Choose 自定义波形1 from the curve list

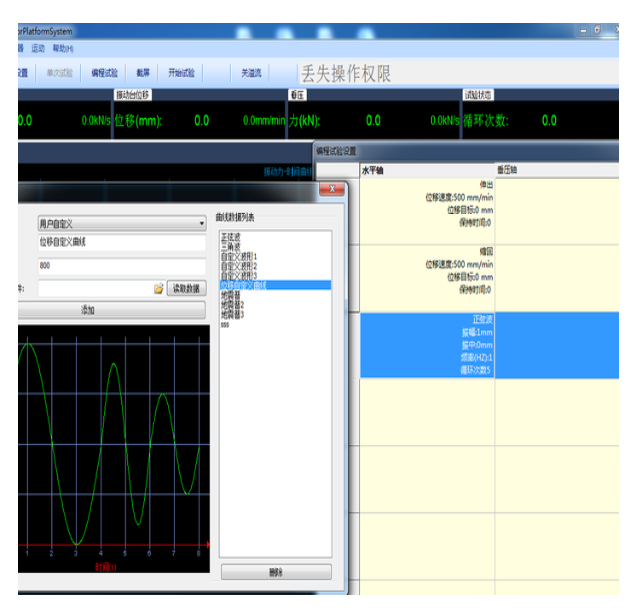tap(239, 257)
